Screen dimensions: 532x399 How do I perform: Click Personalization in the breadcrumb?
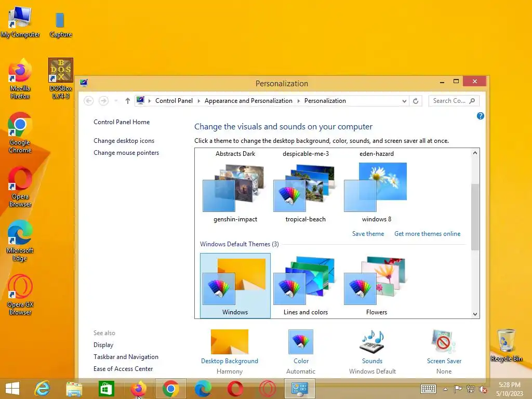pyautogui.click(x=325, y=101)
